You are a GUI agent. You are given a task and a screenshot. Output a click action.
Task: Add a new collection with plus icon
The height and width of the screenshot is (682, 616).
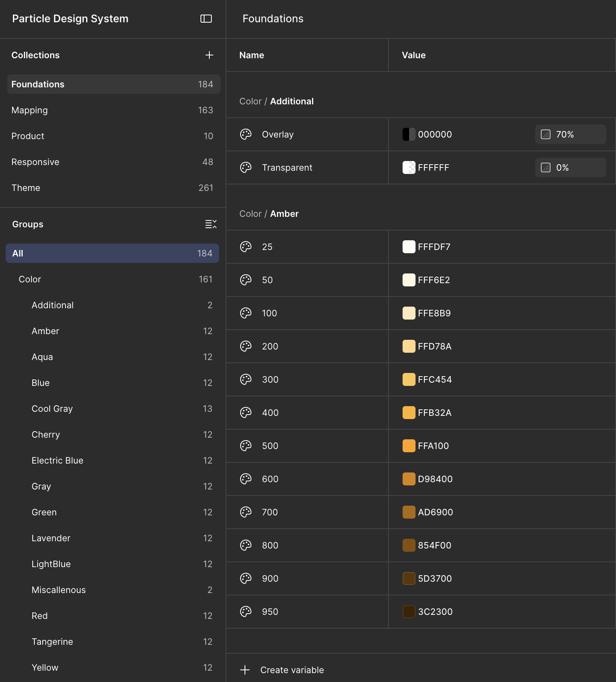pos(209,55)
